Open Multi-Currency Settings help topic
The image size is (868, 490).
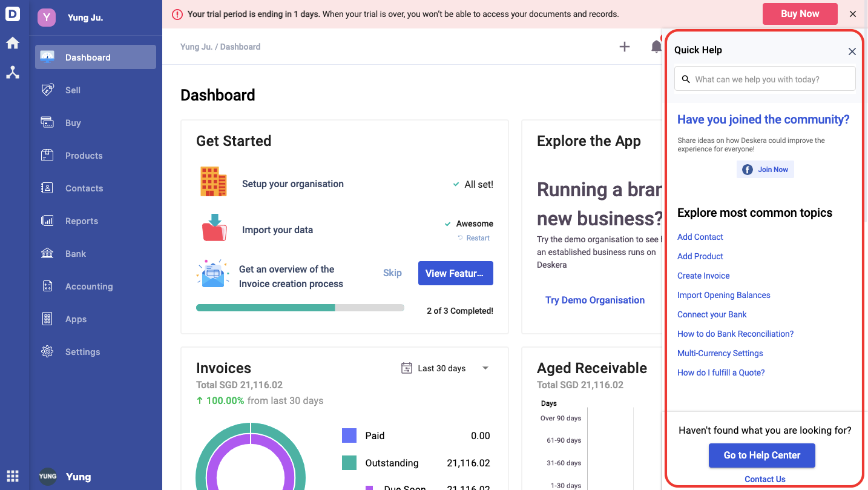tap(720, 353)
